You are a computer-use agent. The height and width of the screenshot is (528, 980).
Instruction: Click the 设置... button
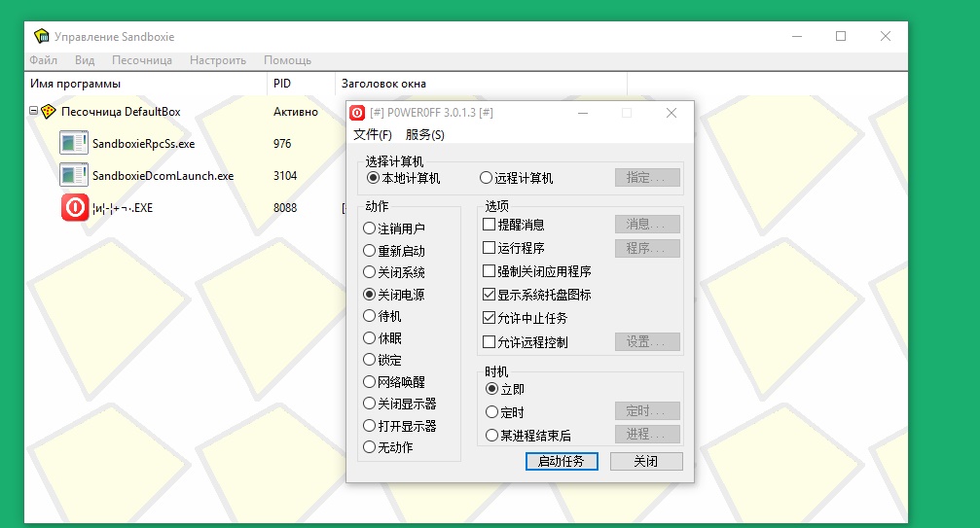pos(647,342)
